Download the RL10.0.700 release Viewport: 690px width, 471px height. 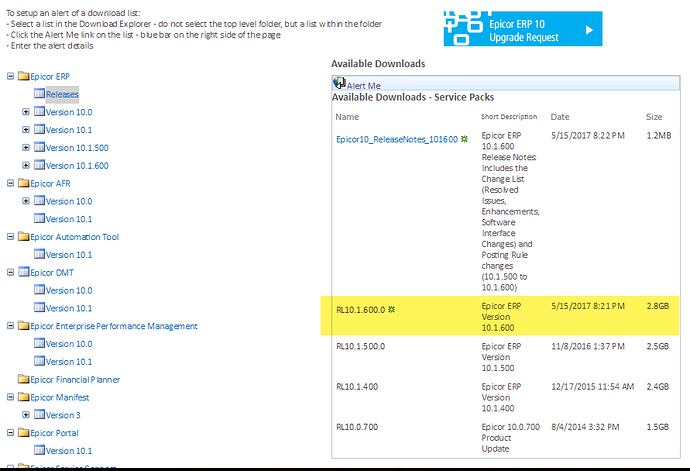click(357, 427)
